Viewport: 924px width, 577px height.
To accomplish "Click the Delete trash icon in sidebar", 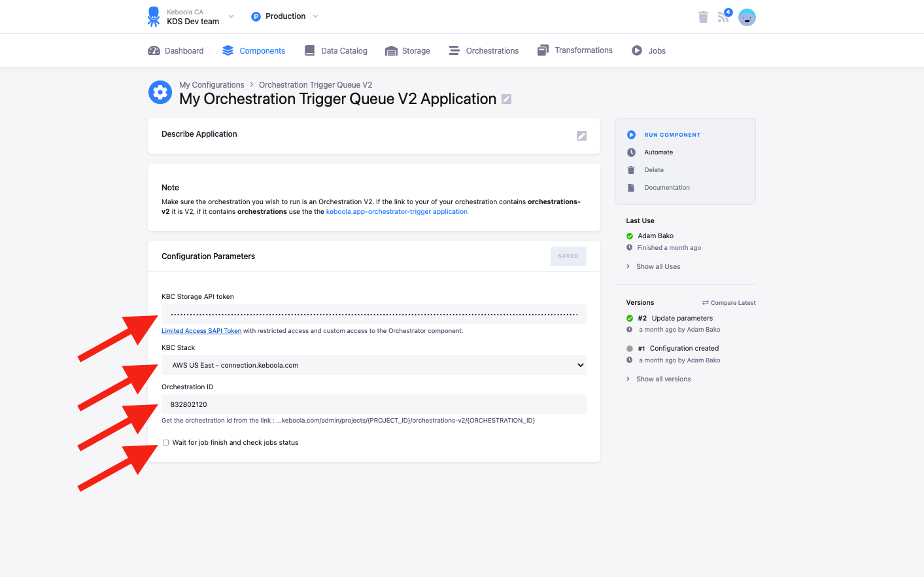I will 631,170.
